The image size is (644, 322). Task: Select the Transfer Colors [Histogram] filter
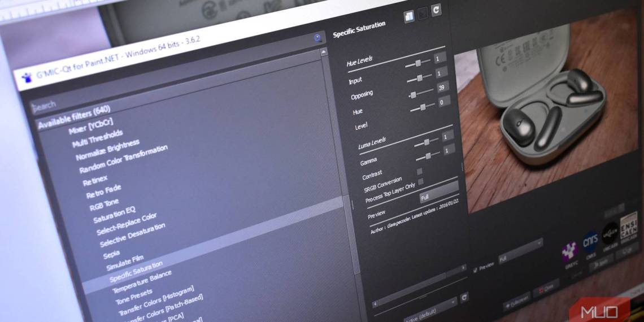pos(156,302)
